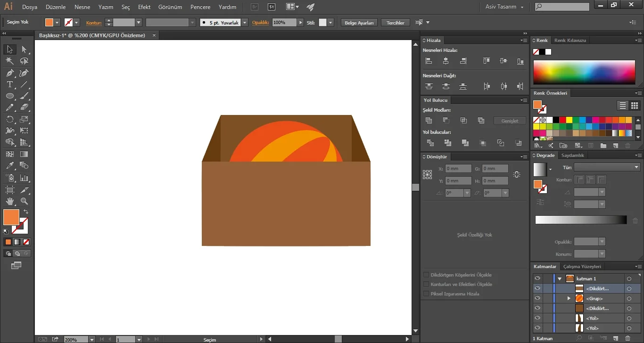The width and height of the screenshot is (644, 343).
Task: Open the zoom level 200% dropdown
Action: pos(91,339)
